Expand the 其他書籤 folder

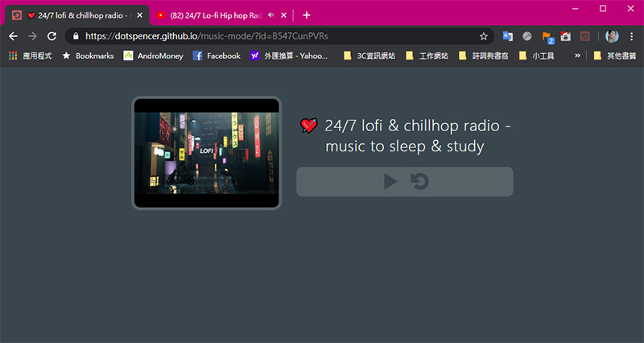click(x=616, y=56)
